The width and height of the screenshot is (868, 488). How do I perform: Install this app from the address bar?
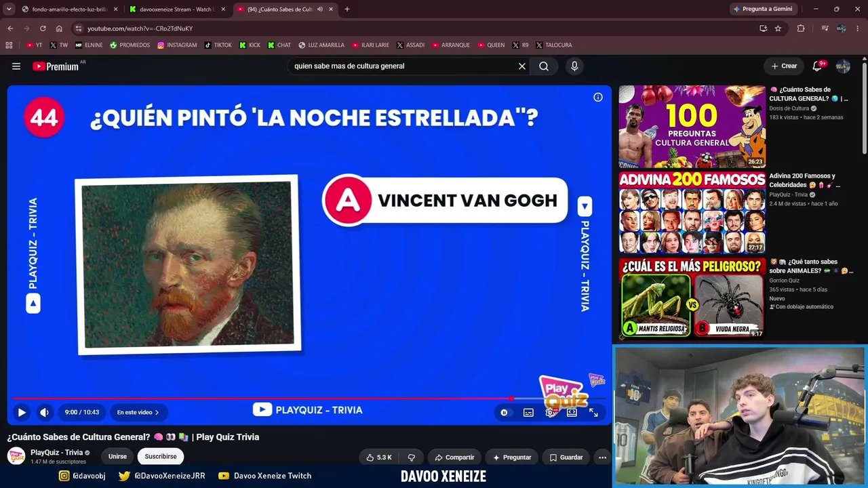(x=763, y=28)
